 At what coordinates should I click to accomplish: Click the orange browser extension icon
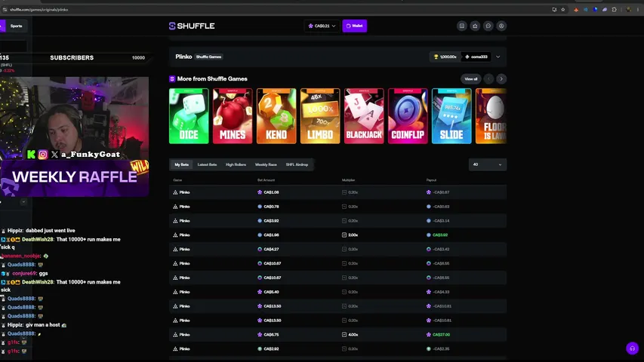coord(576,10)
